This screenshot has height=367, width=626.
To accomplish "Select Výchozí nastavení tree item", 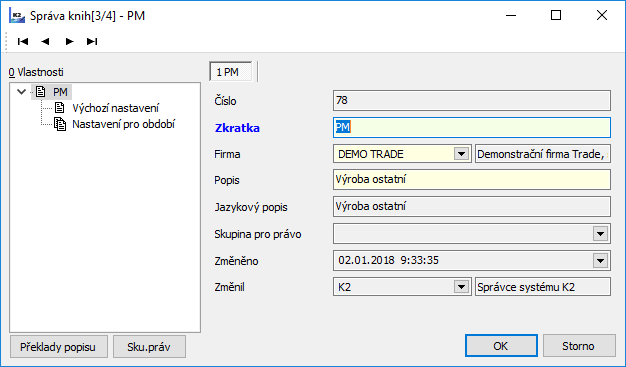I will click(116, 108).
